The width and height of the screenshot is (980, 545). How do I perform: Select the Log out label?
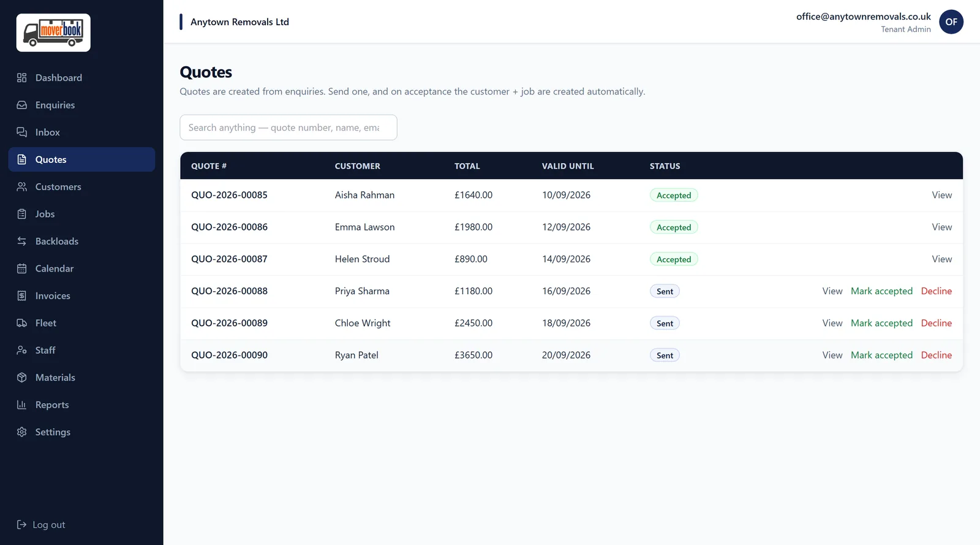[49, 525]
